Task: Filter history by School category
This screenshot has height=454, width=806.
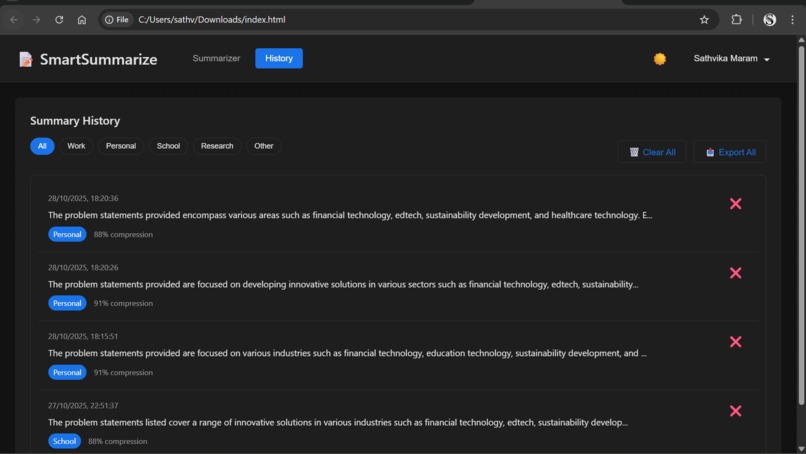Action: coord(168,146)
